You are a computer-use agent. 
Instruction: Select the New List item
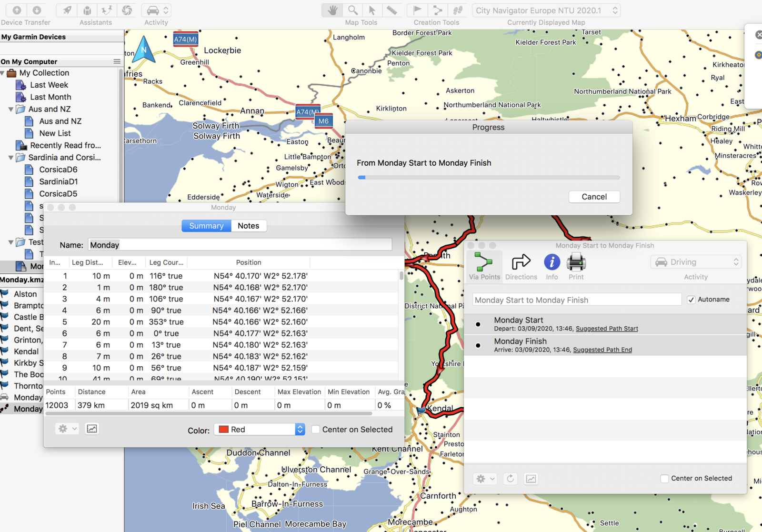click(55, 133)
